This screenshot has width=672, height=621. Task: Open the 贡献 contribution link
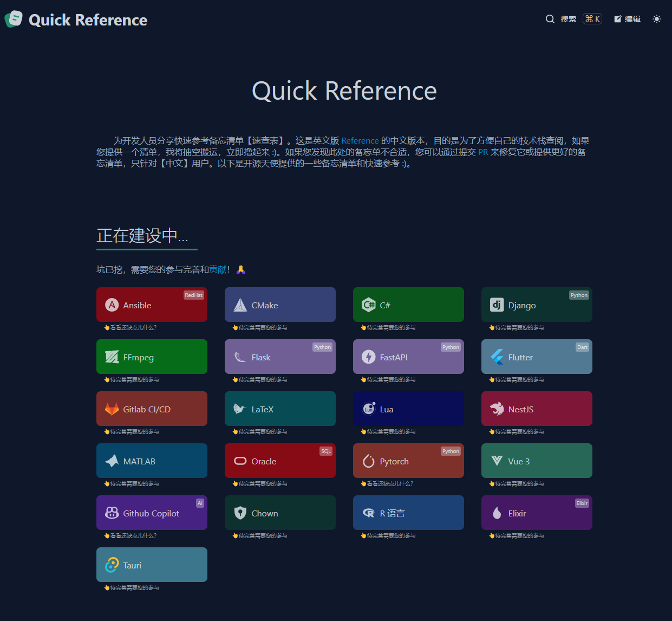point(218,269)
